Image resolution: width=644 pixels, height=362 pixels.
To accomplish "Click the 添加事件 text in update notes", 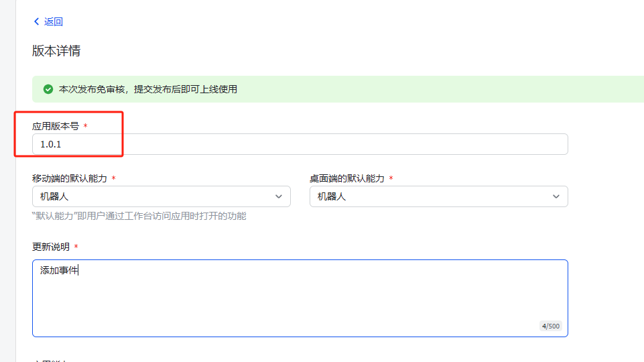I will [x=59, y=271].
